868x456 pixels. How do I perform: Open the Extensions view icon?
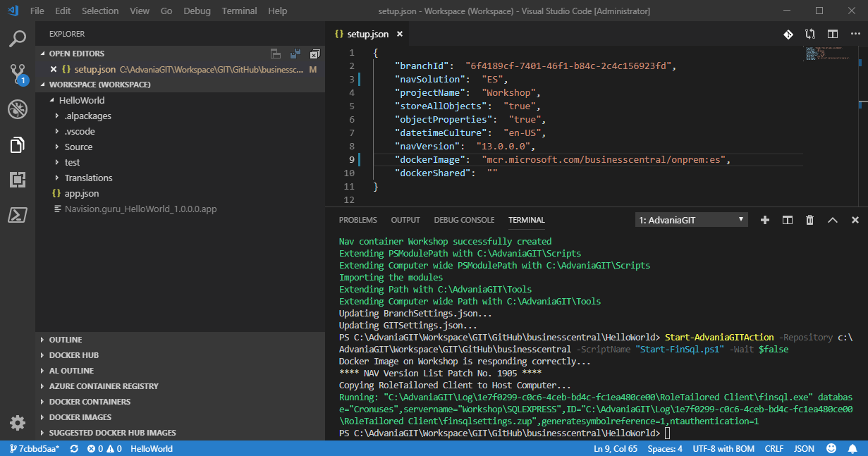[17, 180]
